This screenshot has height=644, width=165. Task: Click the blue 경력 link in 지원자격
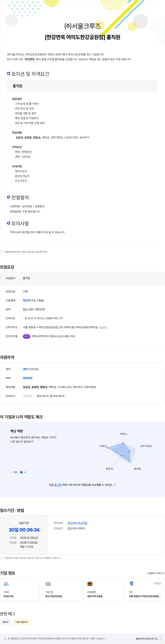tap(25, 369)
